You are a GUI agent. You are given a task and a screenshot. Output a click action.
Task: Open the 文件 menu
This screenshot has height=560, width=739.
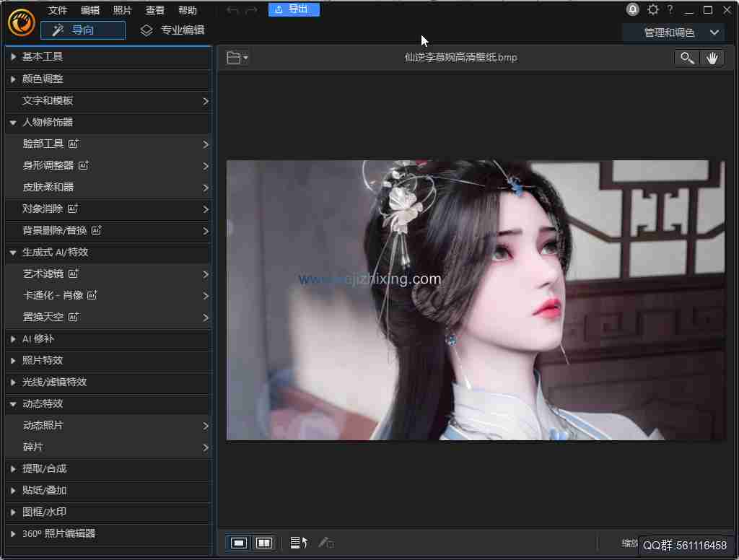click(x=57, y=9)
